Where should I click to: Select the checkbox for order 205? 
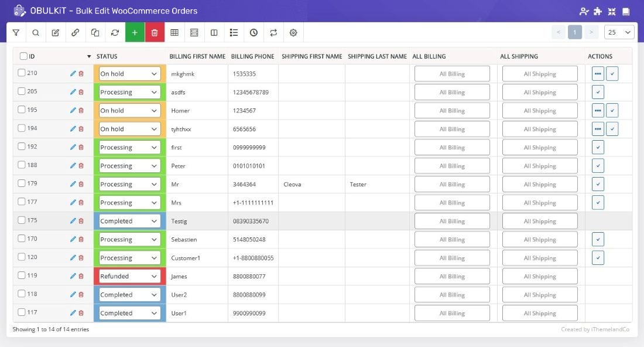click(x=22, y=91)
